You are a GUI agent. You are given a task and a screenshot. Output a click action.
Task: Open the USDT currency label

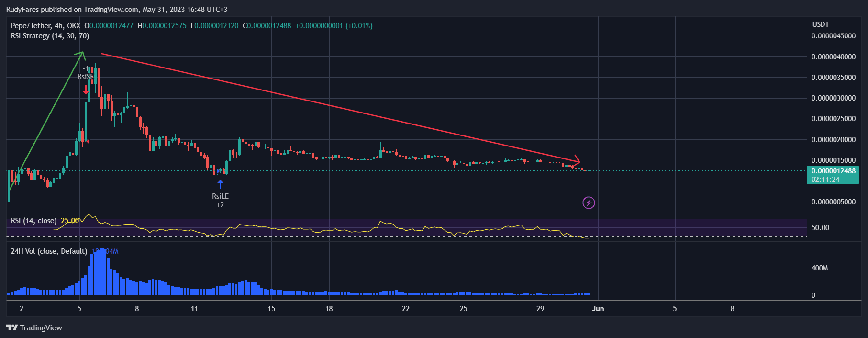click(x=821, y=24)
